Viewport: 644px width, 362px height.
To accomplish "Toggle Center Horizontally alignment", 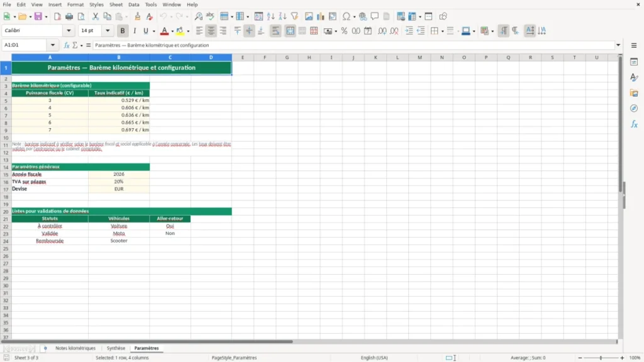I will point(211,31).
